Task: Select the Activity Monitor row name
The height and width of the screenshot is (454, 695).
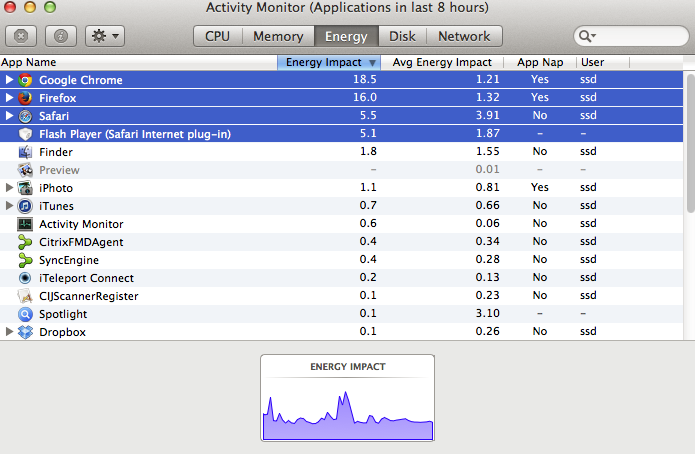Action: [81, 224]
